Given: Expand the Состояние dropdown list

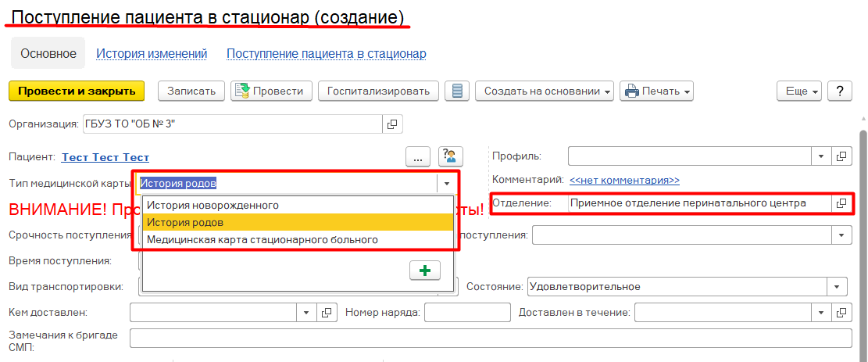Looking at the screenshot, I should pyautogui.click(x=838, y=286).
